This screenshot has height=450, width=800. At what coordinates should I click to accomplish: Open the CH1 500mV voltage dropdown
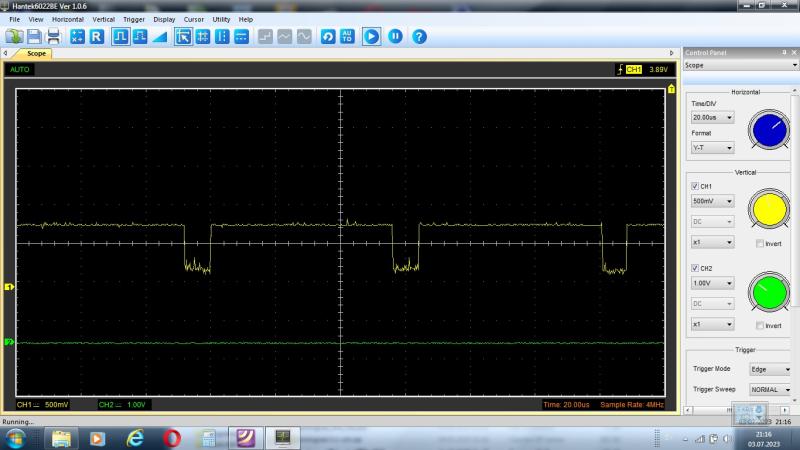tap(712, 201)
